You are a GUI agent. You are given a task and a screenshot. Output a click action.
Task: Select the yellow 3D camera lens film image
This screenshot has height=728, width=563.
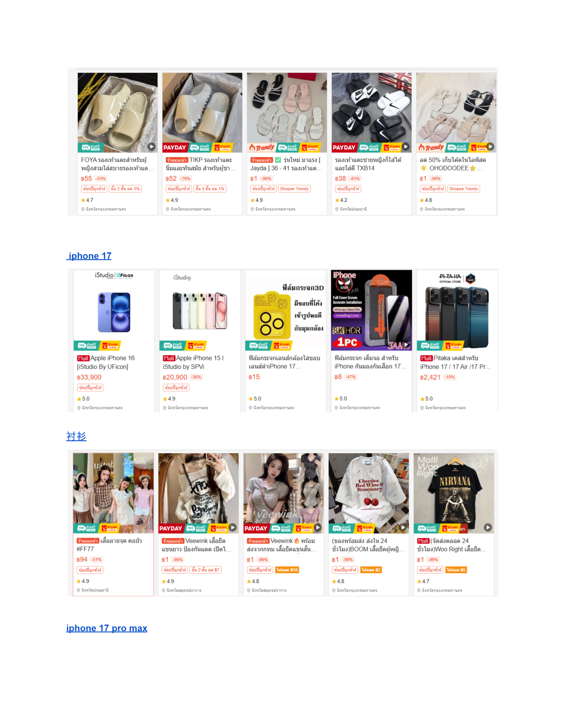(285, 310)
